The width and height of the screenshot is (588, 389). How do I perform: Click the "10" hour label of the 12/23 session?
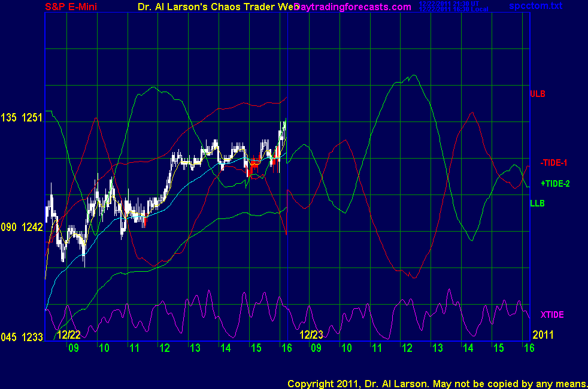click(347, 348)
